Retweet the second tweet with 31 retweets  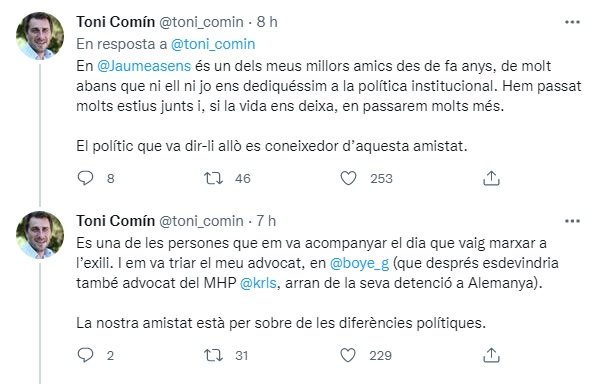[x=213, y=355]
